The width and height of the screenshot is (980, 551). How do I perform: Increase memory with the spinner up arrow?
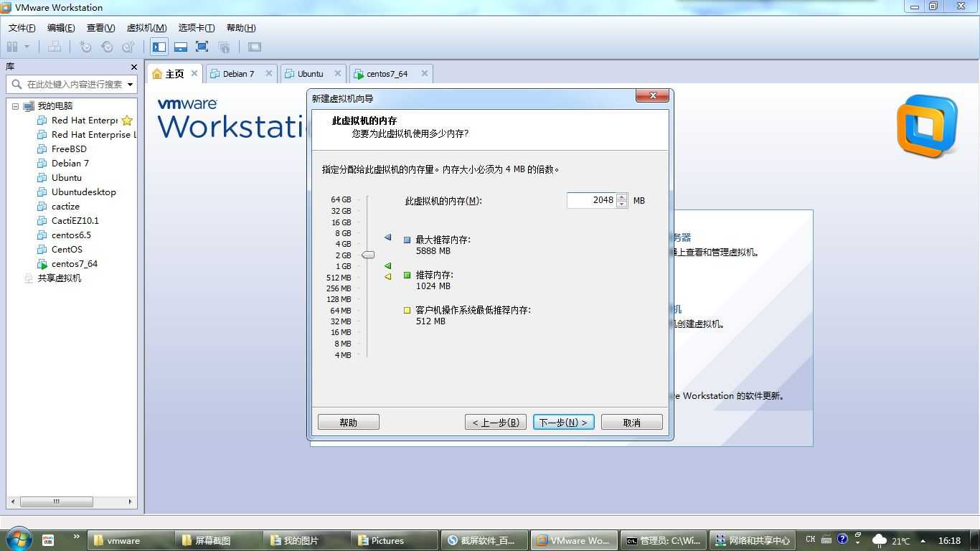[x=622, y=197]
